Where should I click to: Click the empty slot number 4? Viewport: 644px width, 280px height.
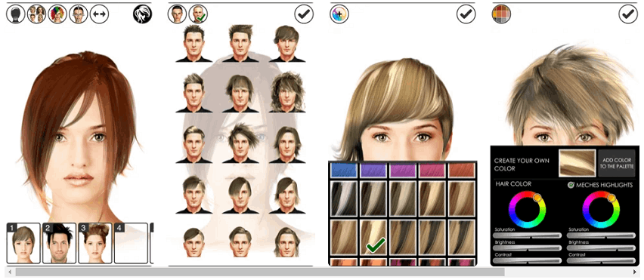[131, 243]
